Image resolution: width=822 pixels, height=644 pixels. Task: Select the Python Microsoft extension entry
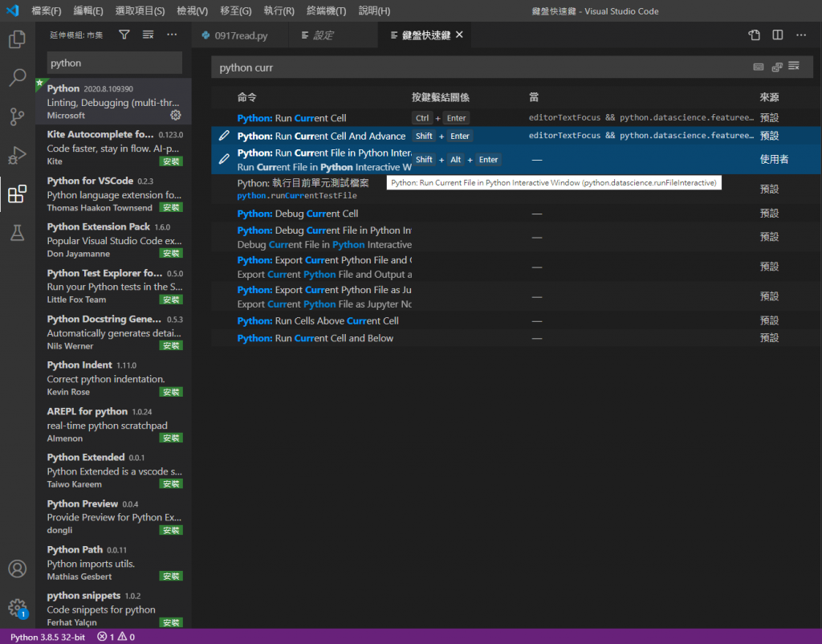pyautogui.click(x=113, y=101)
